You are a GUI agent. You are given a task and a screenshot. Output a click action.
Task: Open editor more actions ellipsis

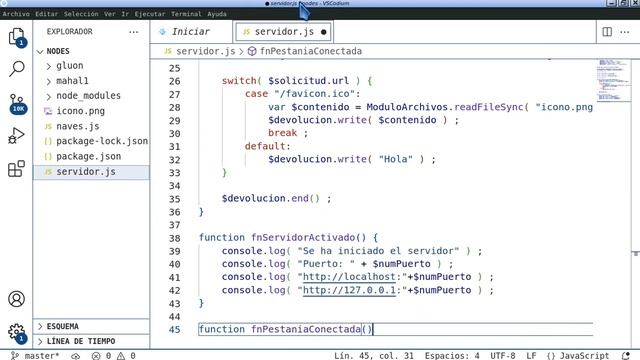pos(624,31)
